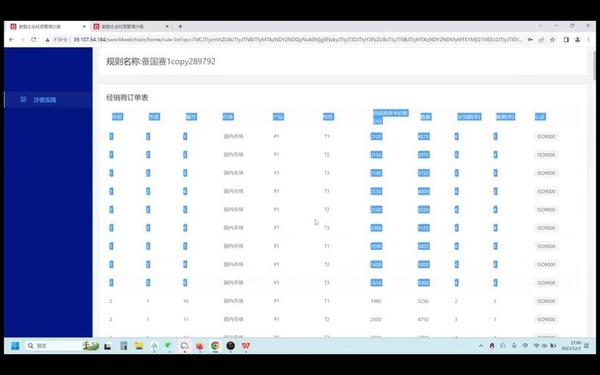This screenshot has height=375, width=600.
Task: Open the Windows Start menu
Action: (x=15, y=346)
